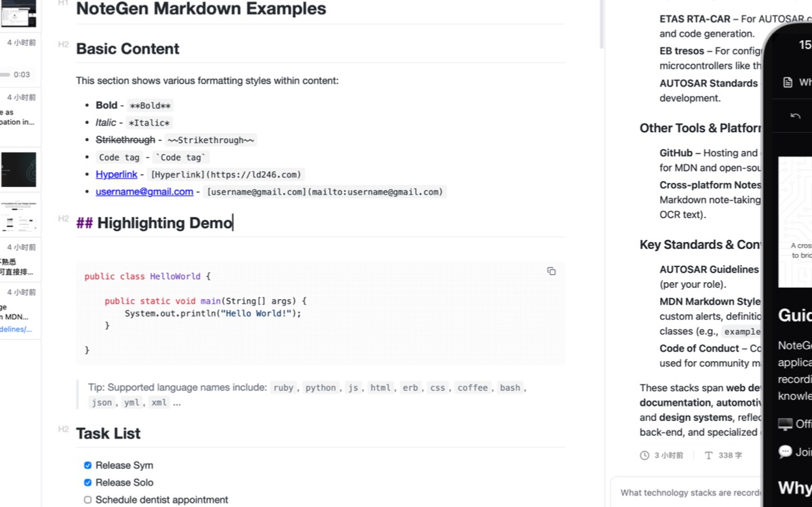Place cursor in NoteGen Markdown Examples heading
Image resolution: width=812 pixels, height=507 pixels.
pyautogui.click(x=201, y=9)
